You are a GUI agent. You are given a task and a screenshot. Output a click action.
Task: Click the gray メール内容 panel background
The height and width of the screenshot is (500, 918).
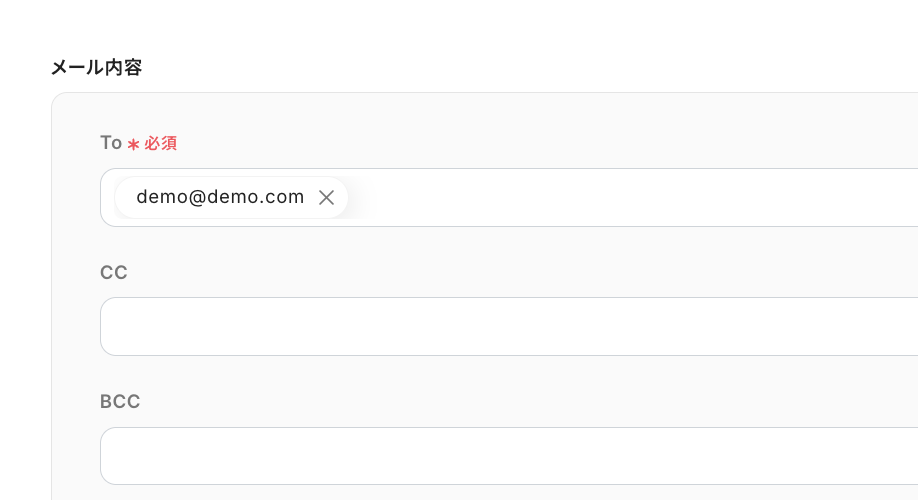[x=500, y=120]
